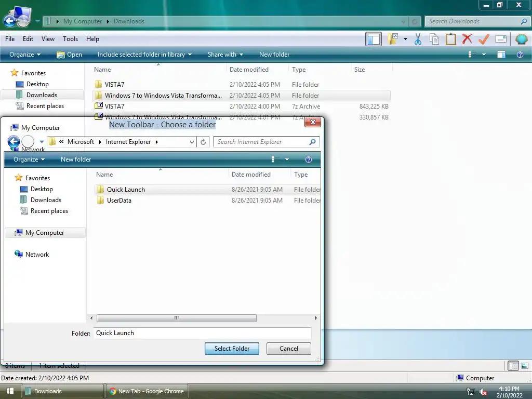Select Network in the dialog sidebar
This screenshot has height=399, width=532.
37,254
